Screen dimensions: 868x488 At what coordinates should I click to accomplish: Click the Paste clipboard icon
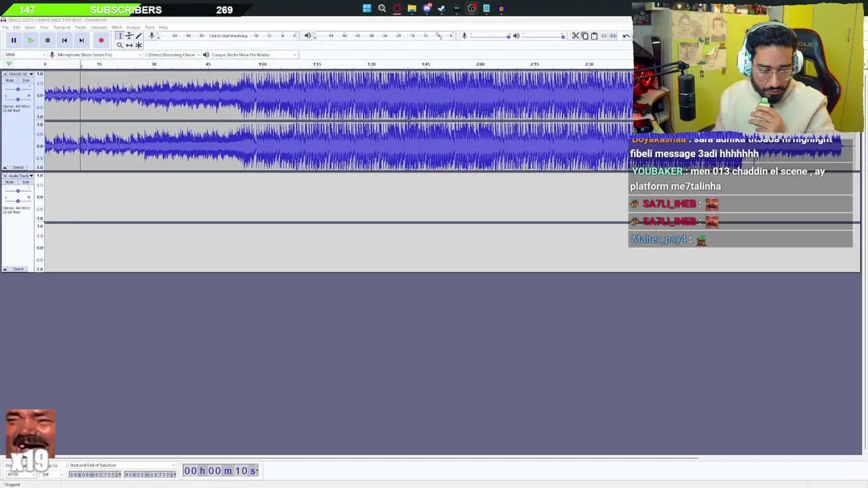coord(594,35)
